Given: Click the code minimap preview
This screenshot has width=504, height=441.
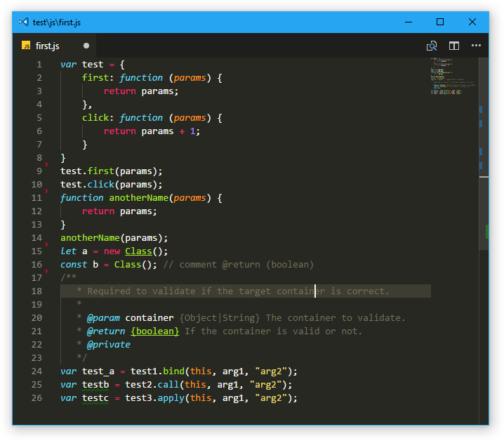Looking at the screenshot, I should [x=453, y=77].
